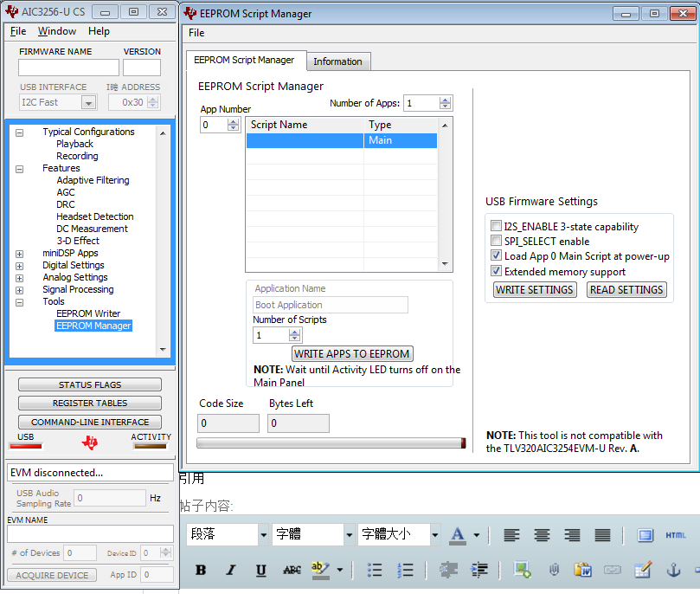Open File menu in AIC3256-U CS window
This screenshot has width=700, height=594.
(x=18, y=31)
